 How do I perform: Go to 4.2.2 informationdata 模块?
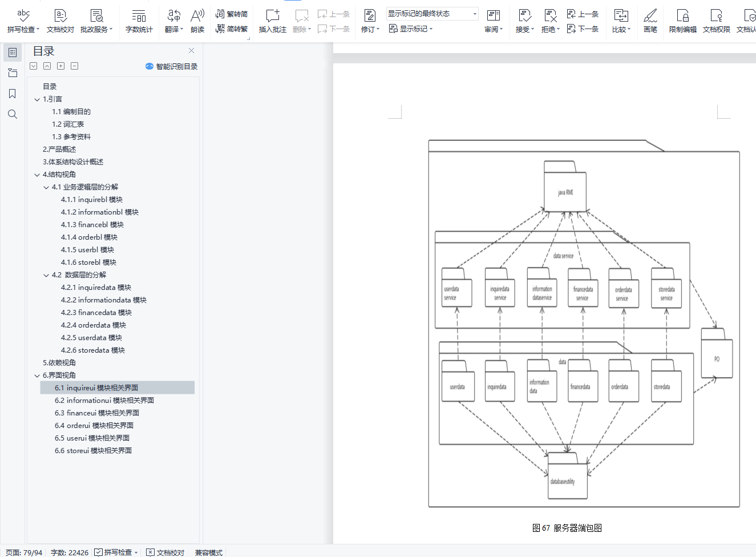(x=104, y=300)
